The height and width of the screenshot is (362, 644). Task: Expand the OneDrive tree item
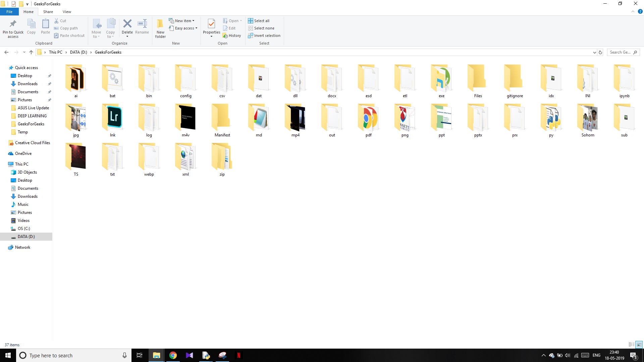tap(5, 153)
